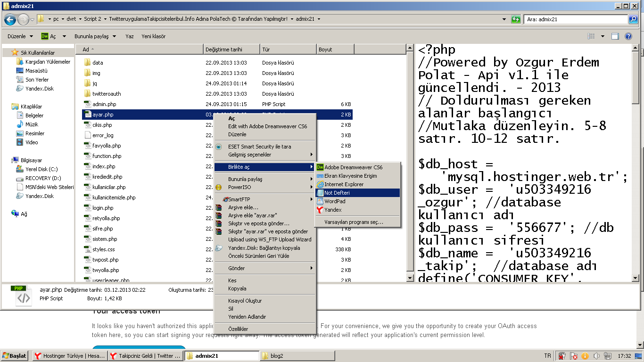Open the Düzenle toolbar menu
The width and height of the screenshot is (644, 362).
[x=20, y=36]
